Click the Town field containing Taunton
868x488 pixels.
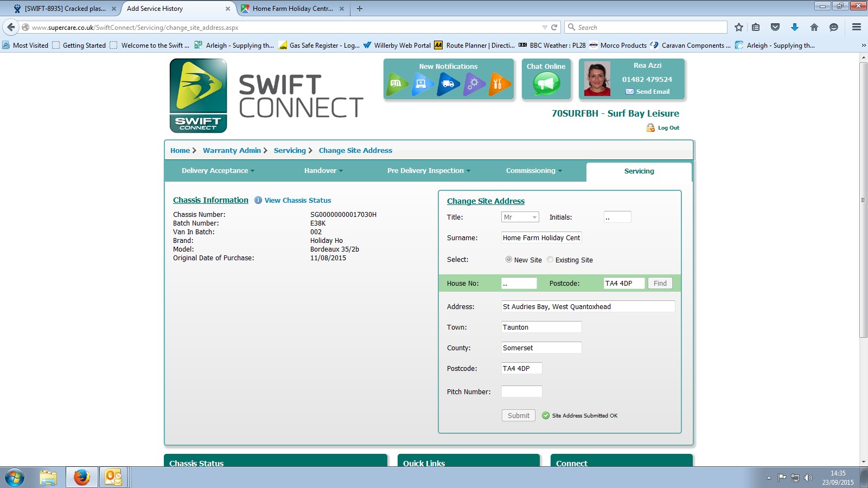pyautogui.click(x=541, y=327)
